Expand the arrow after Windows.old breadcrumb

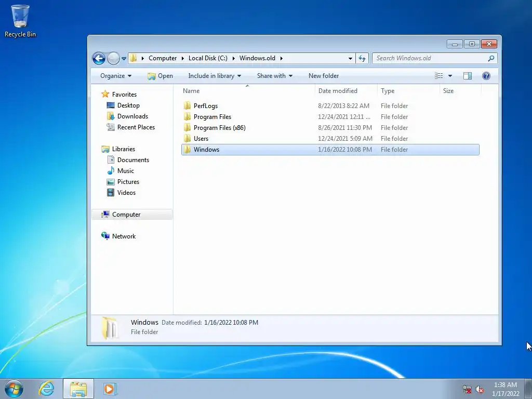click(281, 58)
